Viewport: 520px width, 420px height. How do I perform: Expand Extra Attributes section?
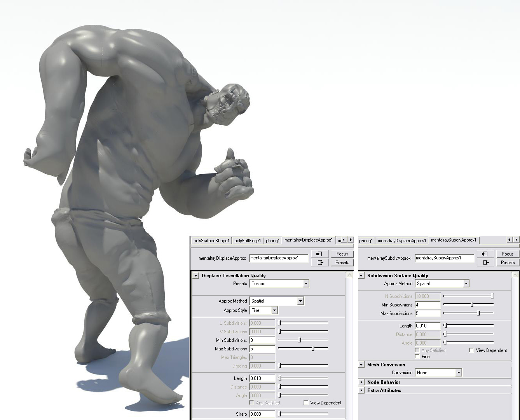point(361,390)
